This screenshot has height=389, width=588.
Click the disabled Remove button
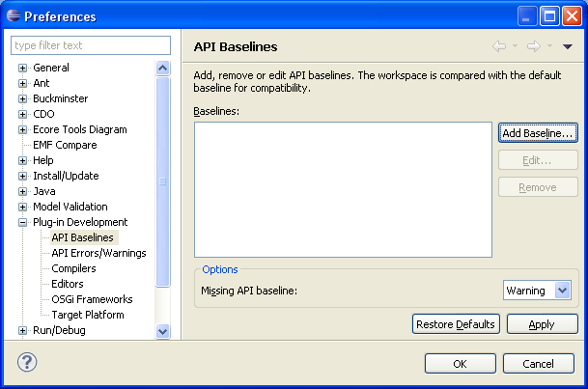[x=538, y=187]
